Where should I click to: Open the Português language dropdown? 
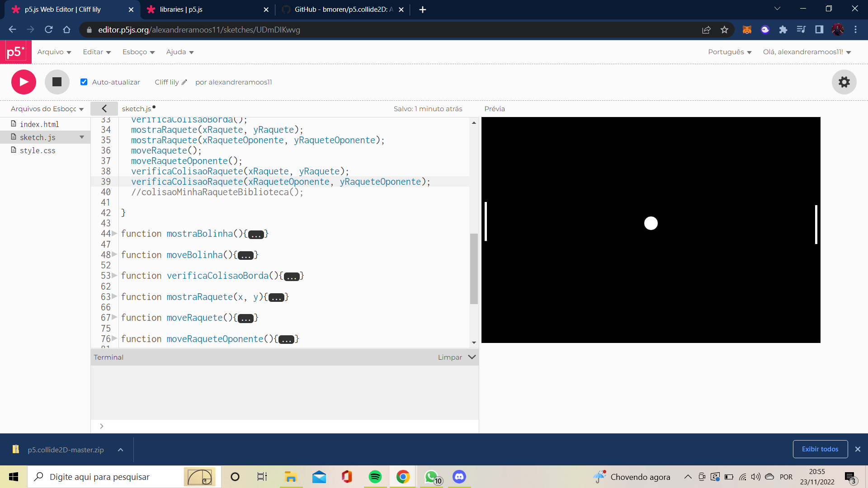730,52
